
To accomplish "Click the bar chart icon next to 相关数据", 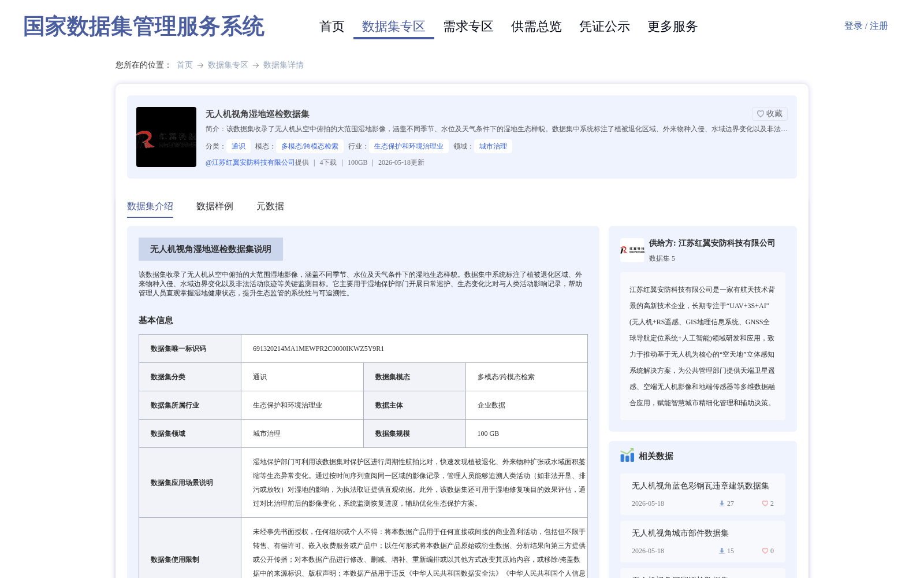I will click(627, 455).
